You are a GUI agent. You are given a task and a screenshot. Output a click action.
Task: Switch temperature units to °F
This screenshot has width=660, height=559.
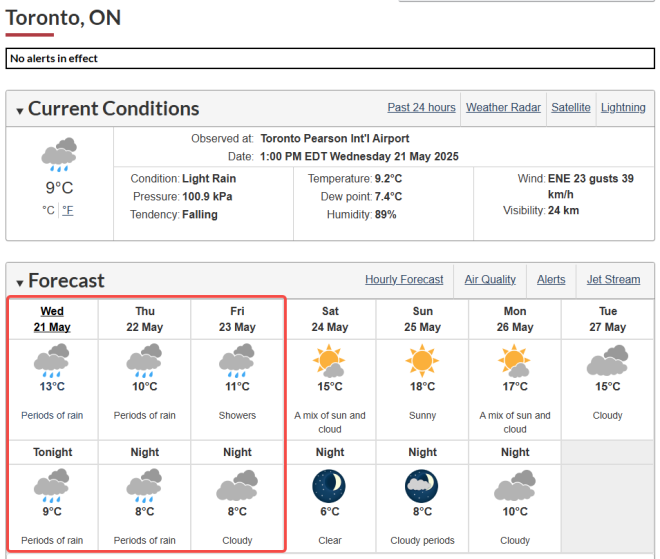coord(68,210)
